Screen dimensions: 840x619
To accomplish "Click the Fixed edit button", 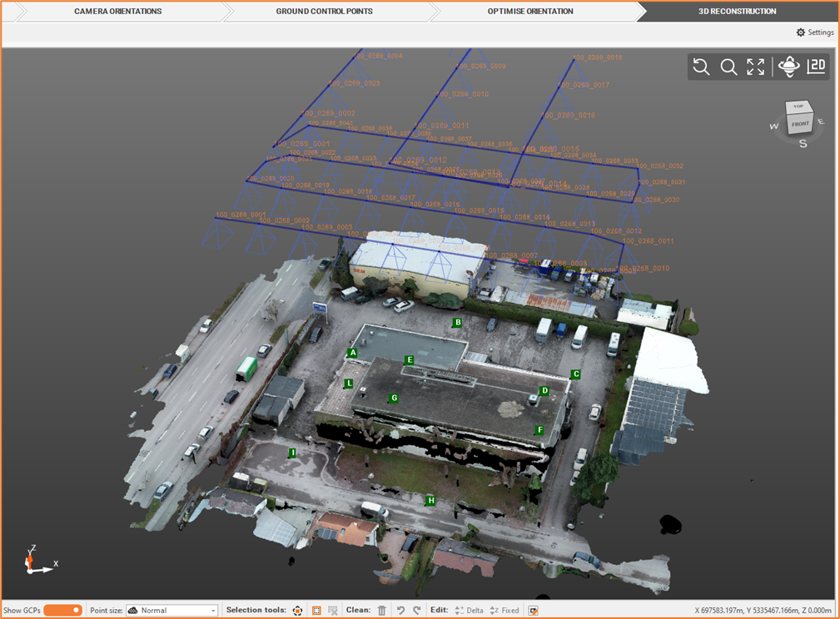I will pyautogui.click(x=504, y=611).
